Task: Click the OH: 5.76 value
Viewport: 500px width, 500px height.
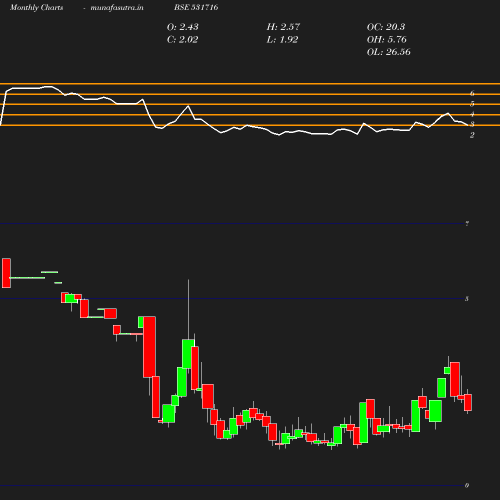Action: (x=387, y=39)
